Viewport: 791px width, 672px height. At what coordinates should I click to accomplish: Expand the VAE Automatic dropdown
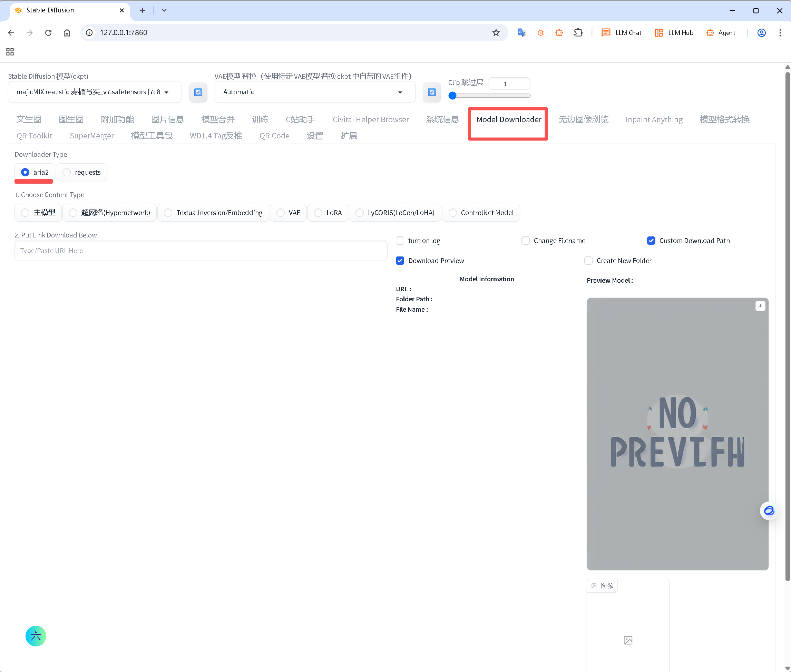pyautogui.click(x=314, y=92)
